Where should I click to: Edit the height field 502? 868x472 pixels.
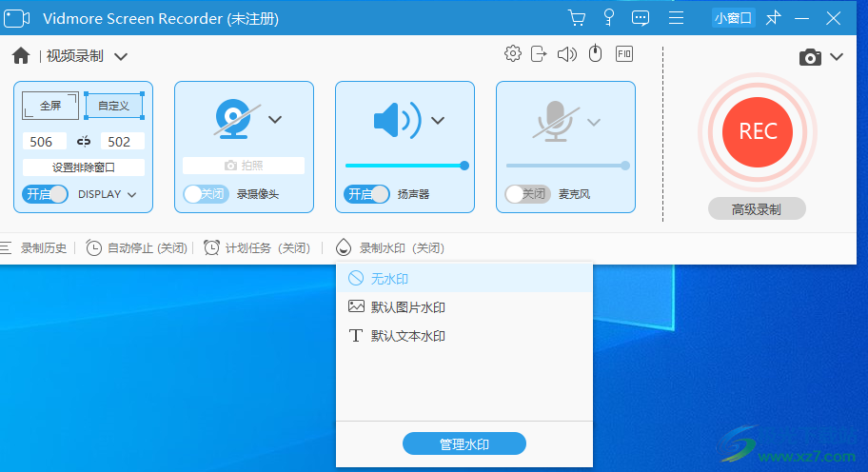(x=123, y=142)
